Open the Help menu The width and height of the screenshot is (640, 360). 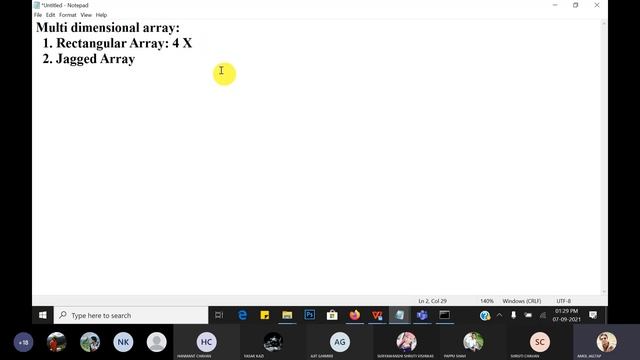coord(101,15)
